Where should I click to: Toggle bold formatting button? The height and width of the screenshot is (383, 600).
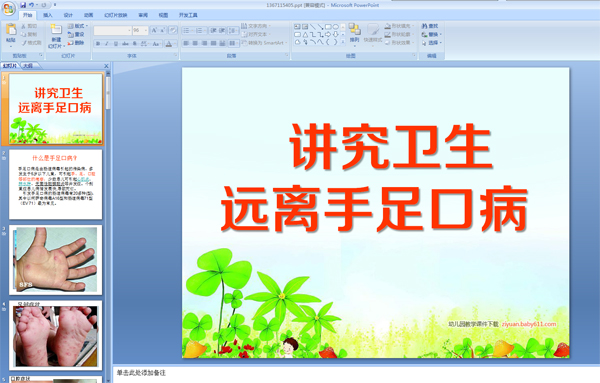point(98,44)
